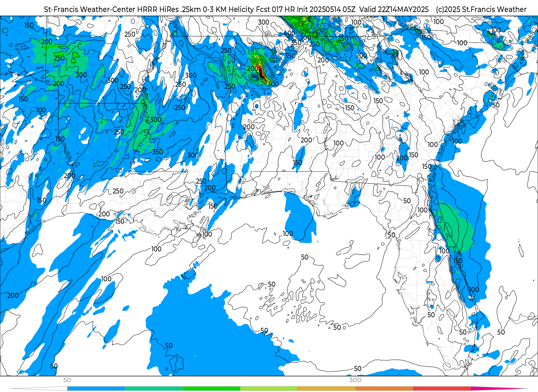Click 'Init 20250514 05Z' in the title
The height and width of the screenshot is (392, 538).
(326, 10)
